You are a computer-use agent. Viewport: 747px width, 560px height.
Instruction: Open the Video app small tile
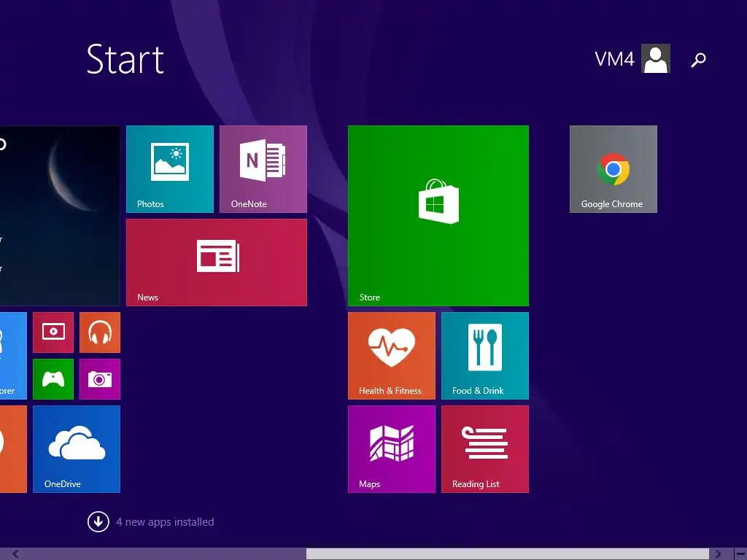click(x=53, y=332)
